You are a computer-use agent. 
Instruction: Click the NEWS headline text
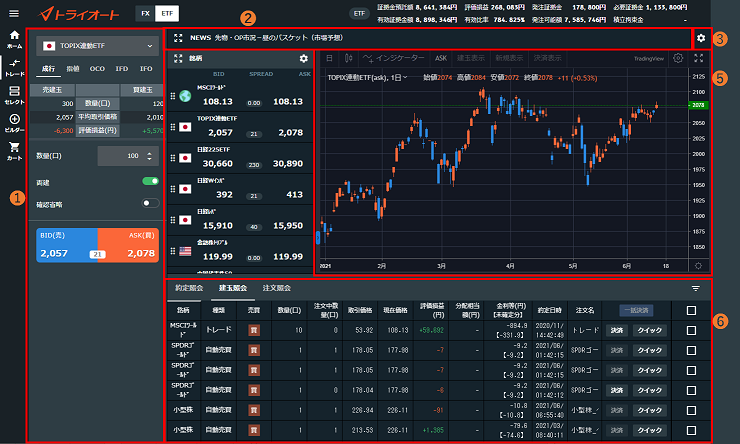[278, 38]
